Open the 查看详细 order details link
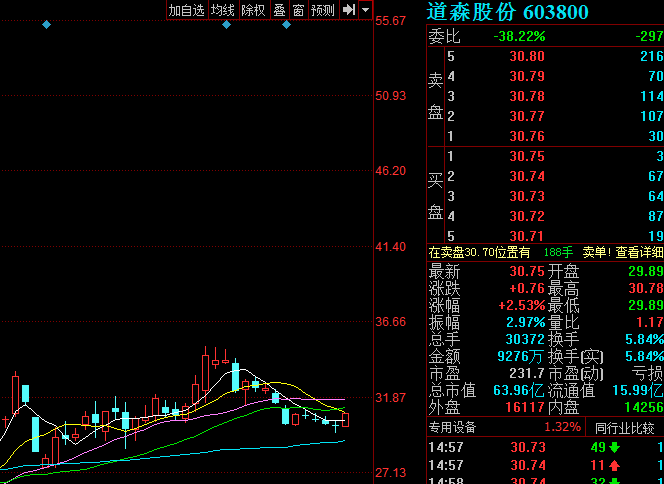The image size is (664, 484). click(638, 252)
